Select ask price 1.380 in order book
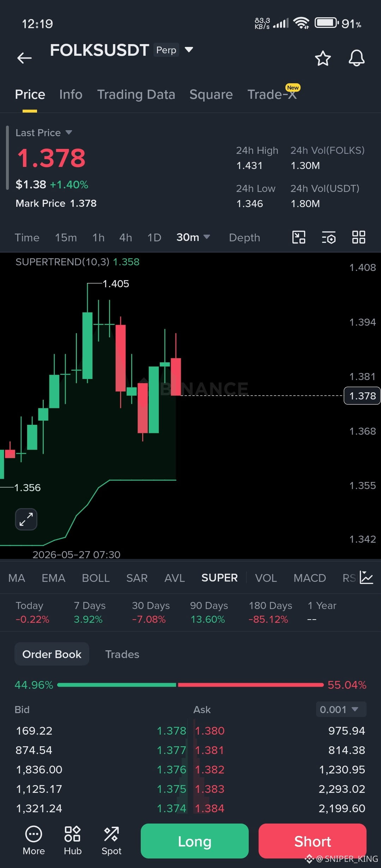The height and width of the screenshot is (868, 381). coord(210,730)
